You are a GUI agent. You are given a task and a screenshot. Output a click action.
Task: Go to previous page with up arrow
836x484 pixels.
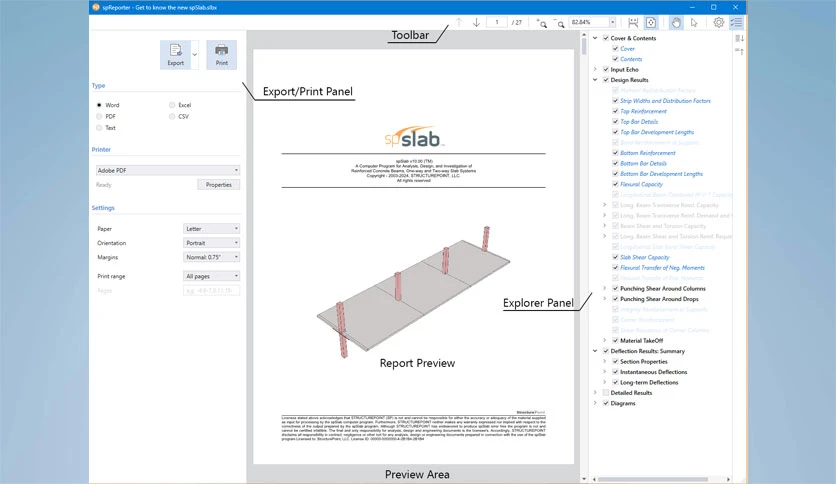(x=459, y=22)
